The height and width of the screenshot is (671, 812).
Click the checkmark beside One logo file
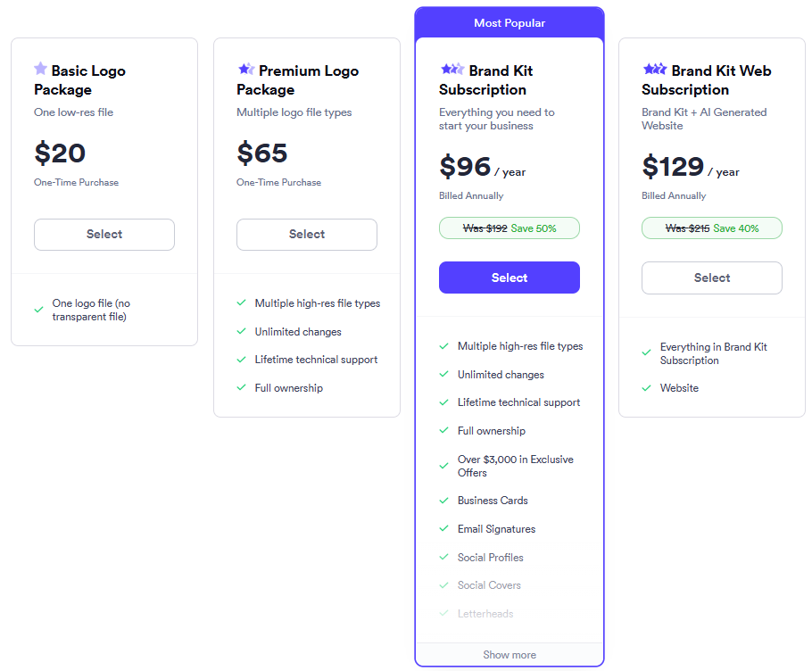point(39,310)
